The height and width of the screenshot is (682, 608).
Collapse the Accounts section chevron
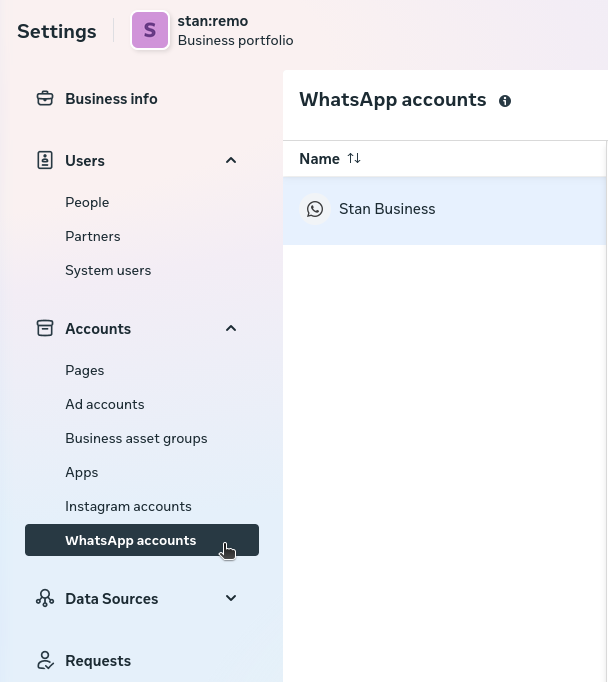pyautogui.click(x=231, y=328)
